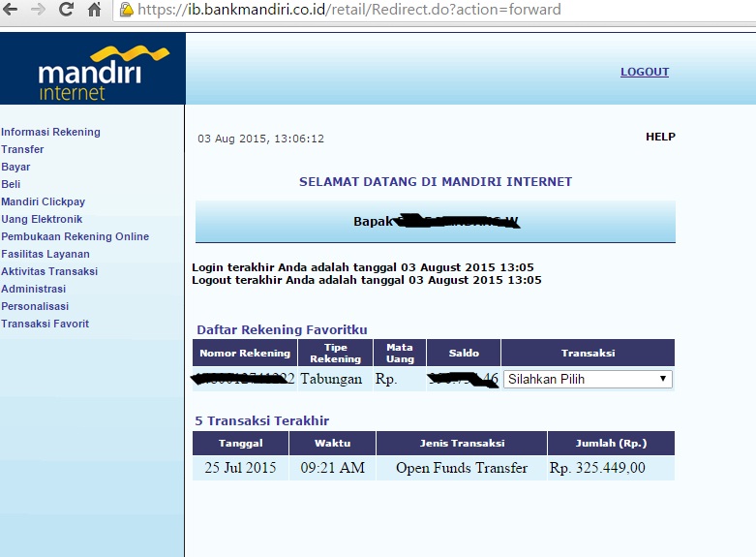Expand the Silahkan Pilih transaction dropdown

point(588,379)
